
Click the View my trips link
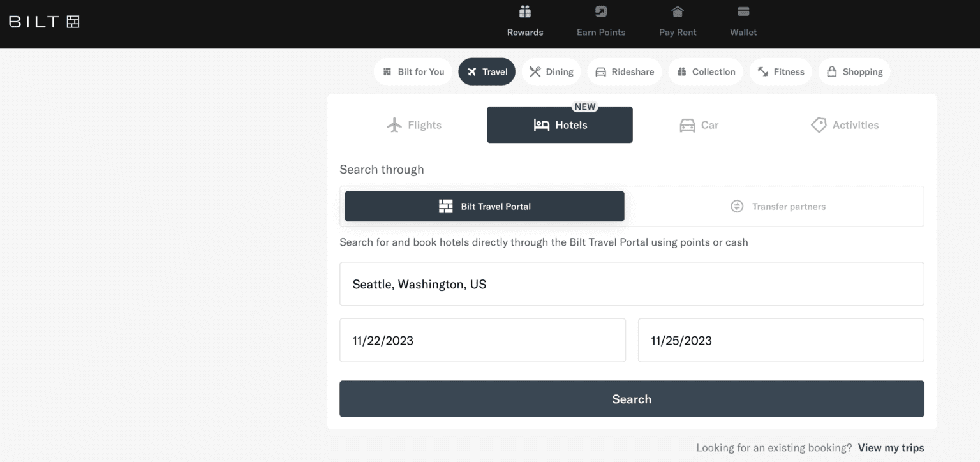pos(891,447)
